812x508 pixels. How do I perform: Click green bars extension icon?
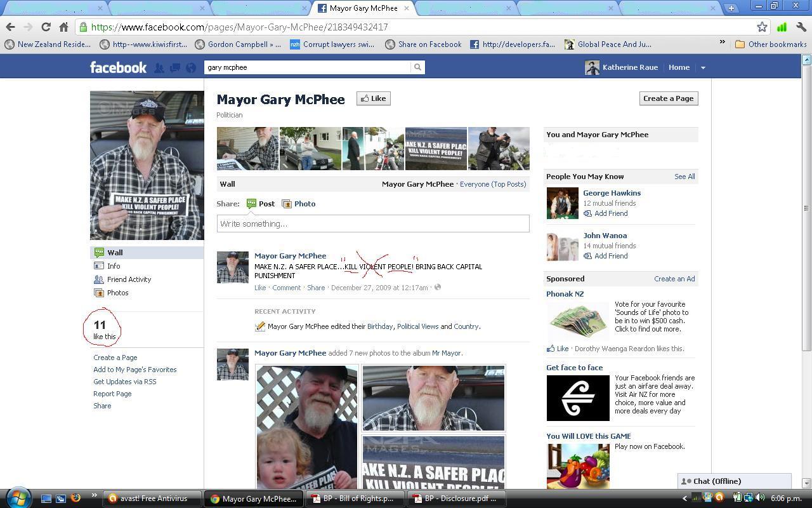coord(782,27)
